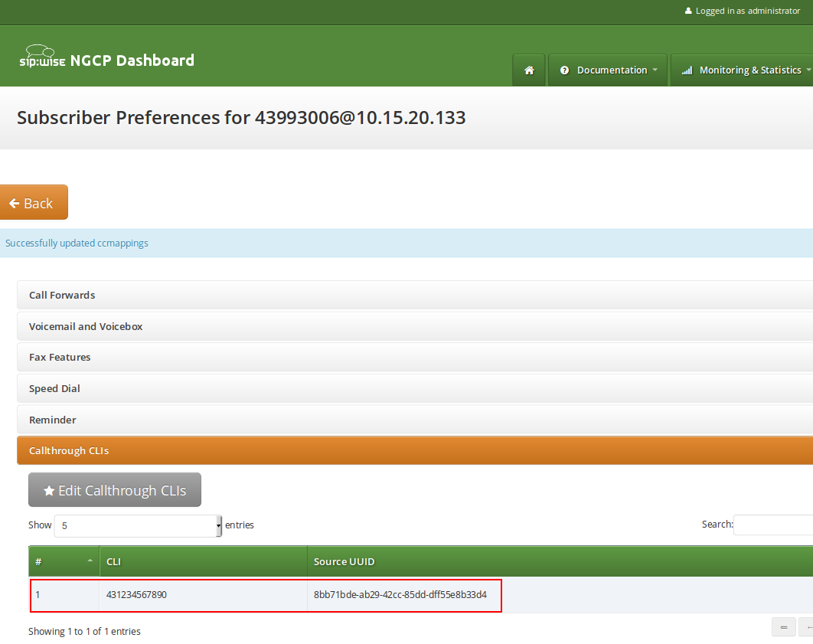Screen dimensions: 813x644
Task: Click the previous page arrow button
Action: click(806, 627)
